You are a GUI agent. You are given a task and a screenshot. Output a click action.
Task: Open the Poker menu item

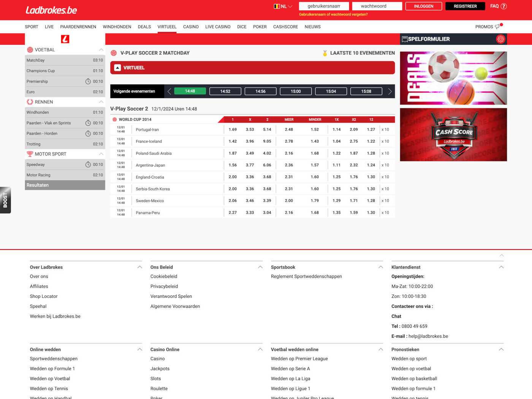coord(260,27)
